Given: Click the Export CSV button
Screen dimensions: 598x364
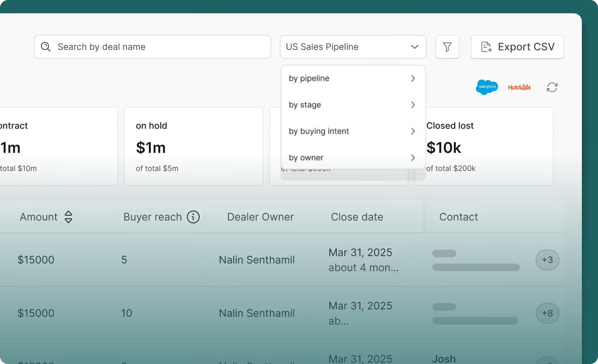Looking at the screenshot, I should (517, 47).
